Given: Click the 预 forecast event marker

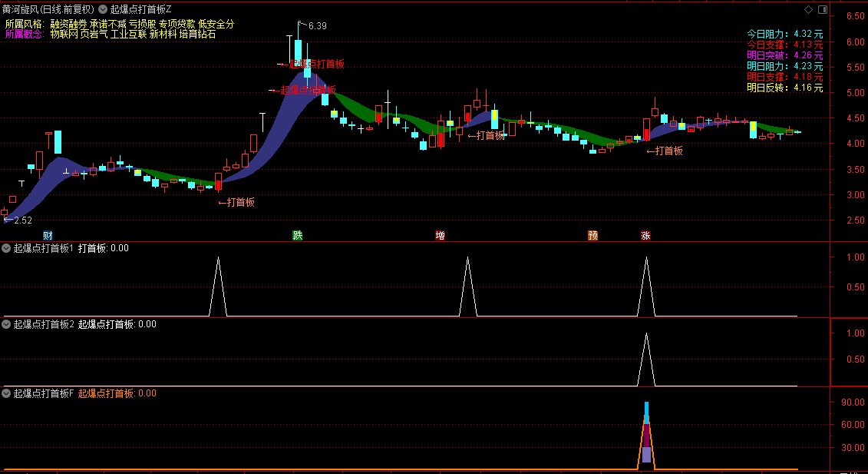Looking at the screenshot, I should (592, 235).
